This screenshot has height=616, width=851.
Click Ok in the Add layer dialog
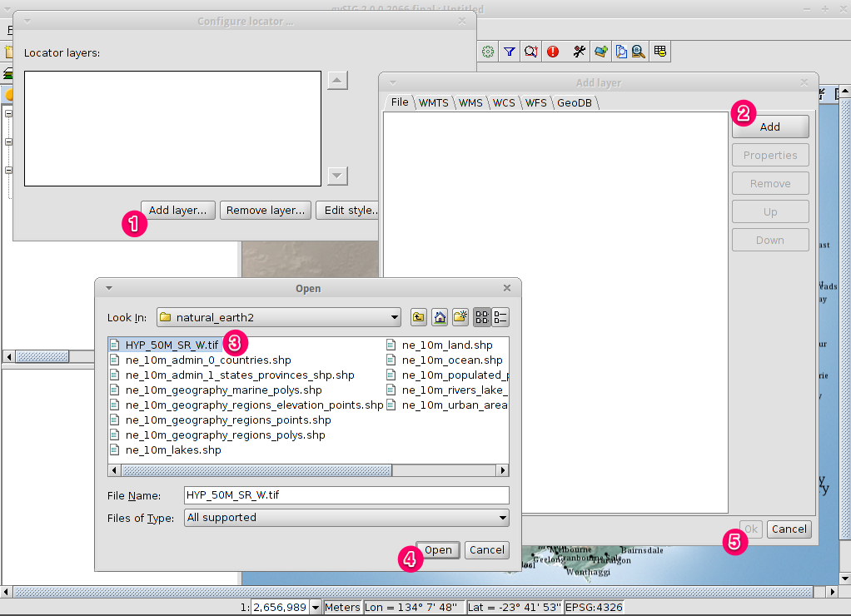751,529
